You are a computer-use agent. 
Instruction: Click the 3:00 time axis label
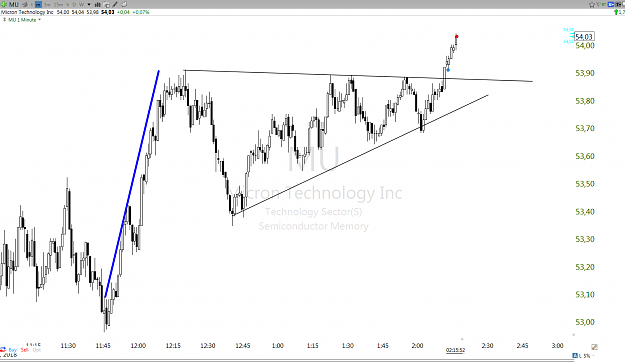[557, 345]
